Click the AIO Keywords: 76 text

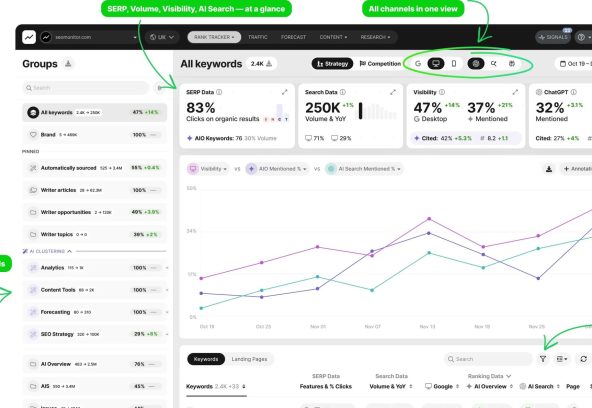click(x=218, y=139)
